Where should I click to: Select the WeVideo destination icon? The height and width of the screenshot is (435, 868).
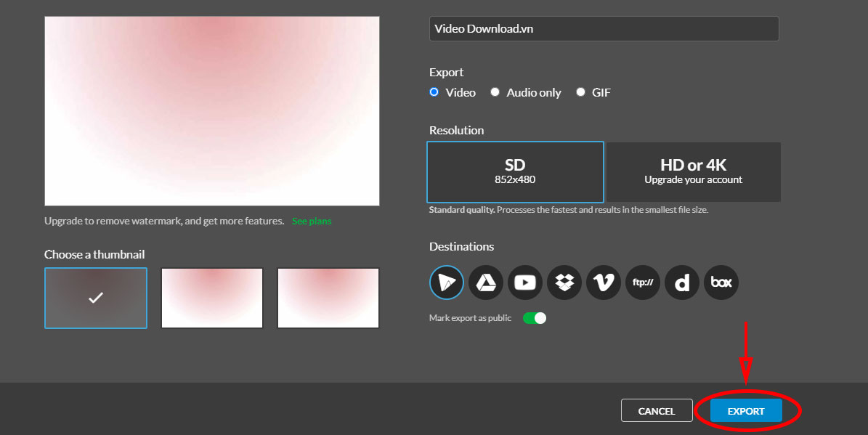coord(447,282)
